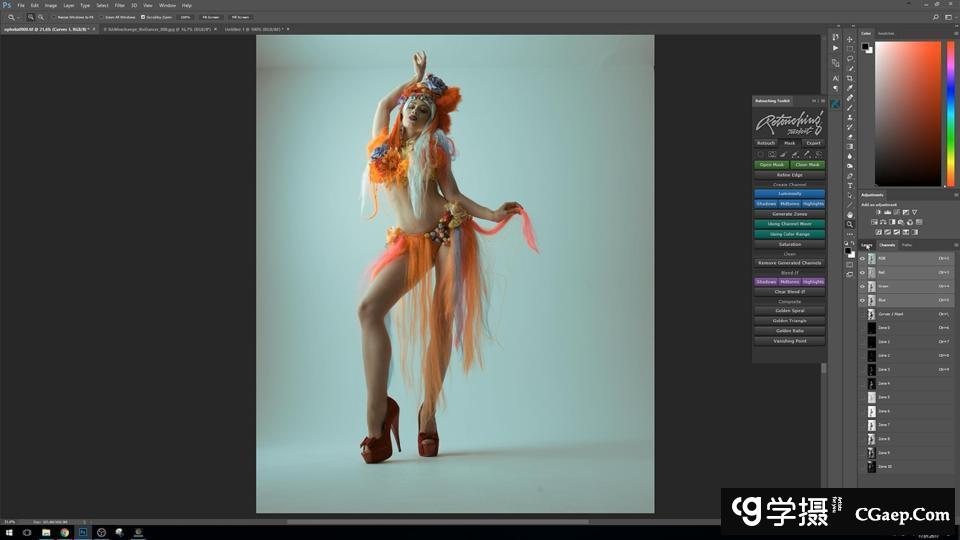Image resolution: width=960 pixels, height=540 pixels.
Task: Open Chrome from the Windows taskbar
Action: coord(65,532)
